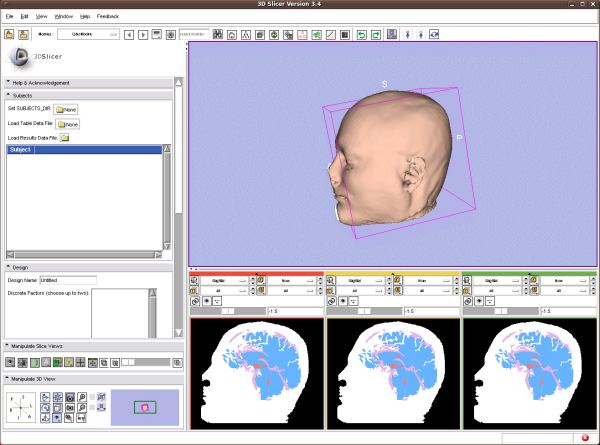Collapse the Design section

pyautogui.click(x=88, y=267)
